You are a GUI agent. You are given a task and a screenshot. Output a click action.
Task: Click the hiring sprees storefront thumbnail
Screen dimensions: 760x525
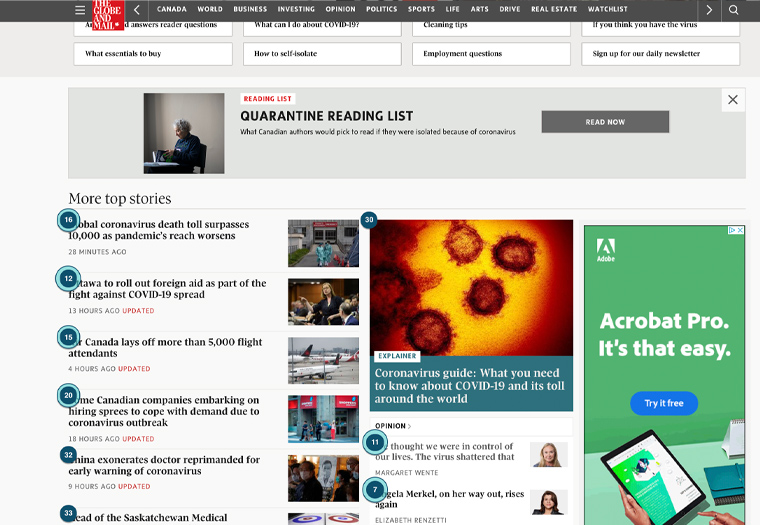pyautogui.click(x=323, y=419)
